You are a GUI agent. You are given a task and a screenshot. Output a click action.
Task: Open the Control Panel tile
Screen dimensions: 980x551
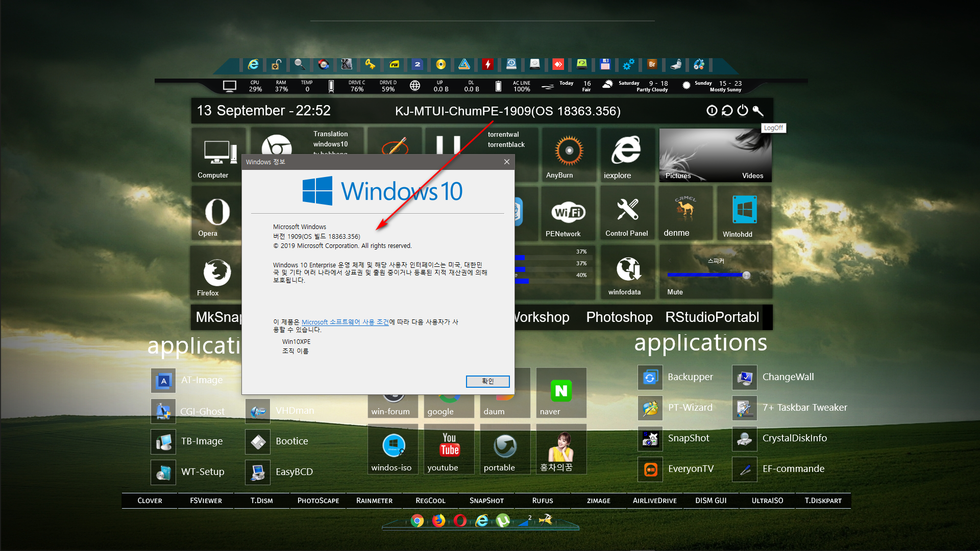pyautogui.click(x=627, y=213)
